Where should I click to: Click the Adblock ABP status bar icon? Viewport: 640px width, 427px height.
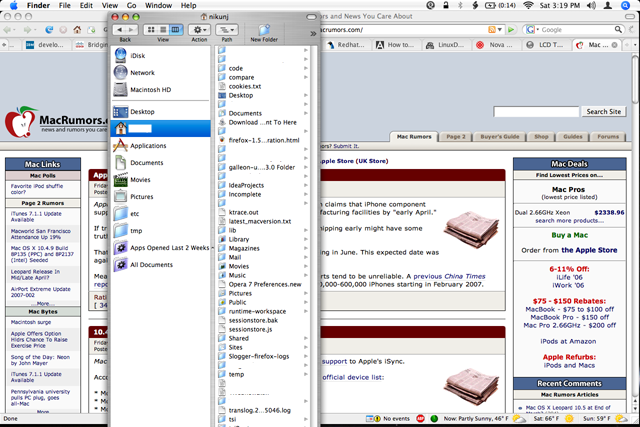pos(420,418)
